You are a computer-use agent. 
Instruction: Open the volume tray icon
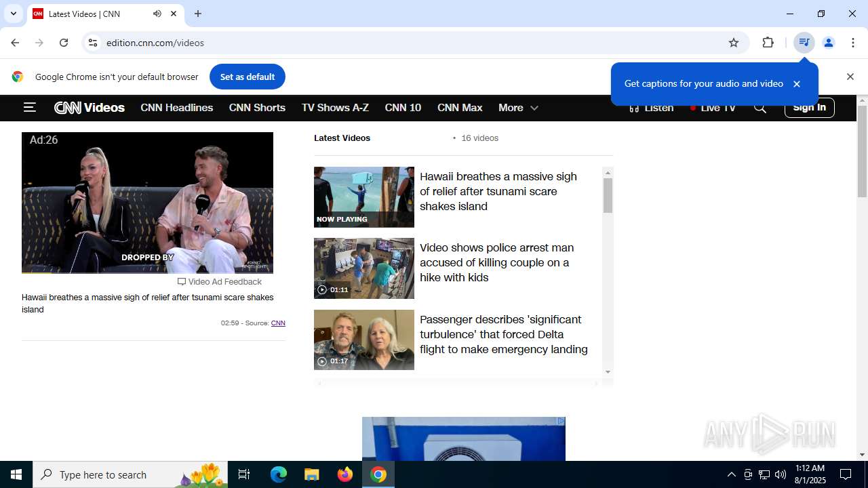(781, 474)
